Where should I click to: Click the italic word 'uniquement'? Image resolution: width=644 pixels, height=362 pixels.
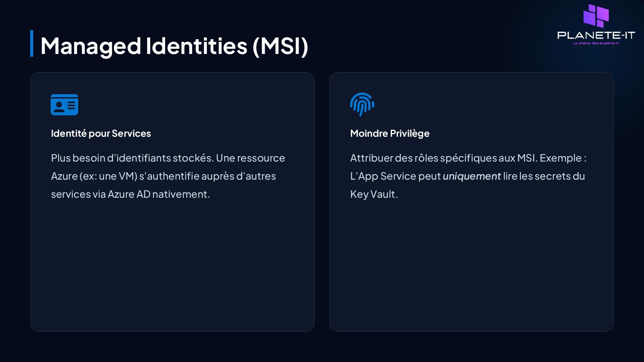(x=472, y=176)
